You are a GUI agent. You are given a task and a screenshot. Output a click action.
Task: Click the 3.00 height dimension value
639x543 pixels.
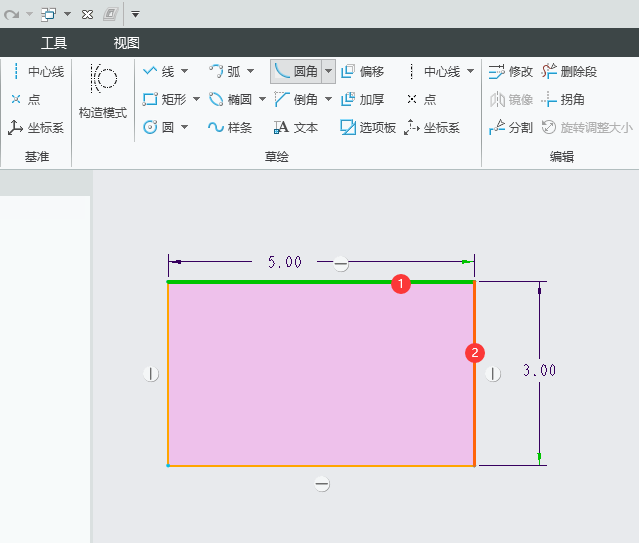click(539, 370)
